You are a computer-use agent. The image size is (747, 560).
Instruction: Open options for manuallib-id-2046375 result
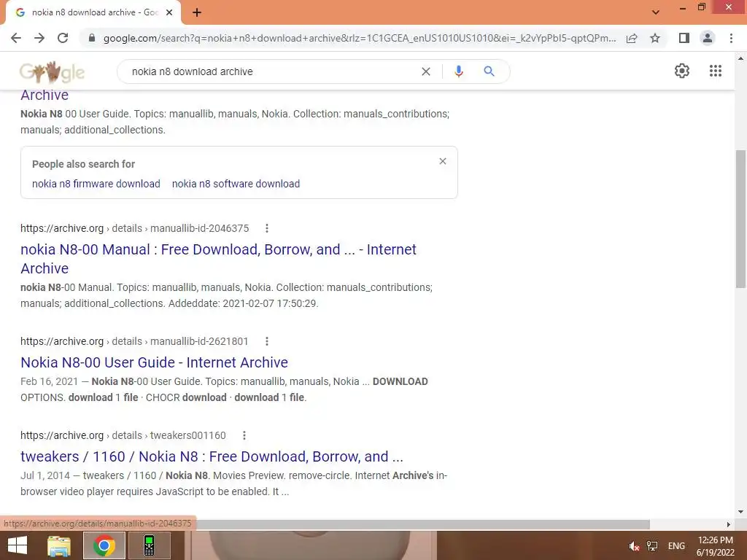pyautogui.click(x=267, y=228)
